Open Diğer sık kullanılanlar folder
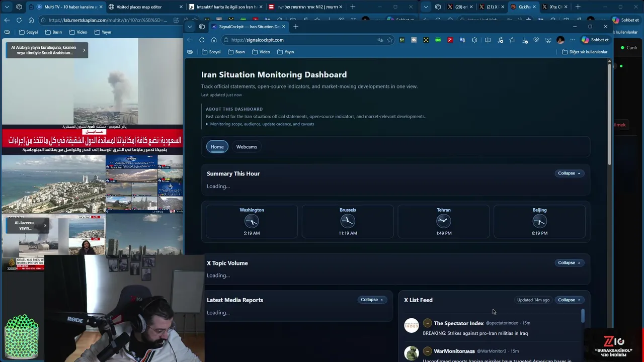The image size is (644, 362). point(585,52)
